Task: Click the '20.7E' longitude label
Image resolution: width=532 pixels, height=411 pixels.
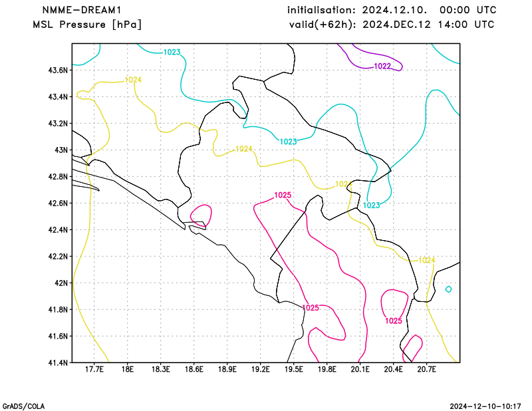Action: (x=426, y=369)
